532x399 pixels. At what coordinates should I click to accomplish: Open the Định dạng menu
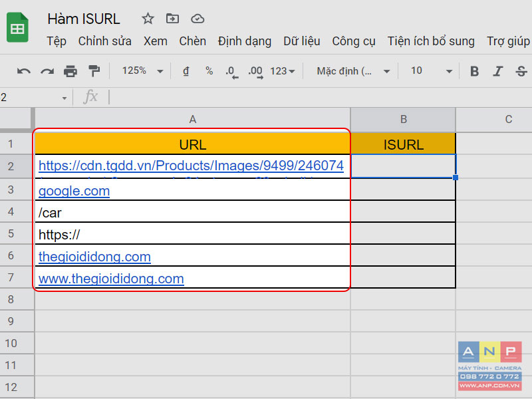(x=245, y=41)
